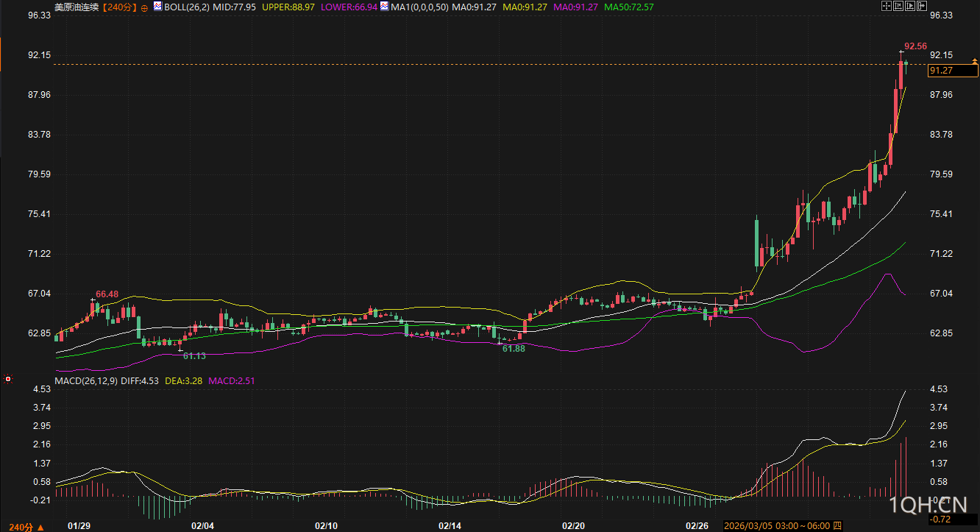Image resolution: width=980 pixels, height=532 pixels.
Task: Click the current price tag 91.27
Action: (x=942, y=71)
